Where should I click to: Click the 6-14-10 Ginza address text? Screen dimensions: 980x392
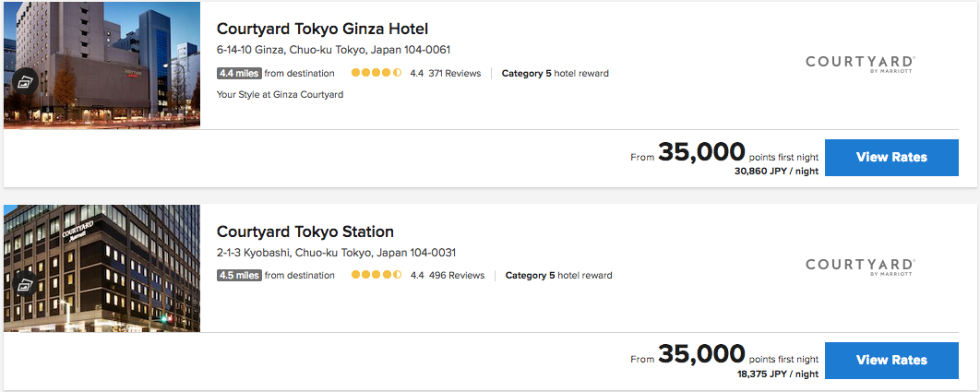(333, 50)
